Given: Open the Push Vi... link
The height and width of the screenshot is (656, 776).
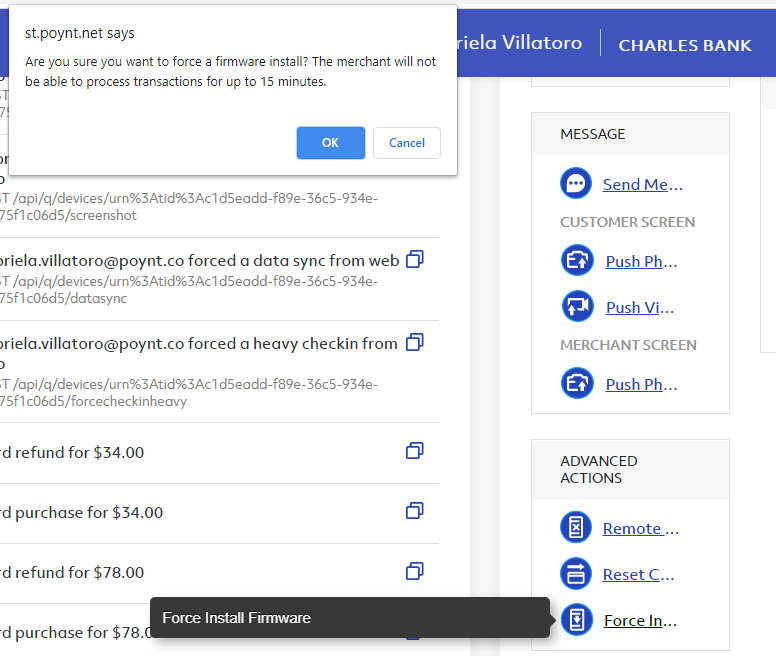Looking at the screenshot, I should coord(640,307).
